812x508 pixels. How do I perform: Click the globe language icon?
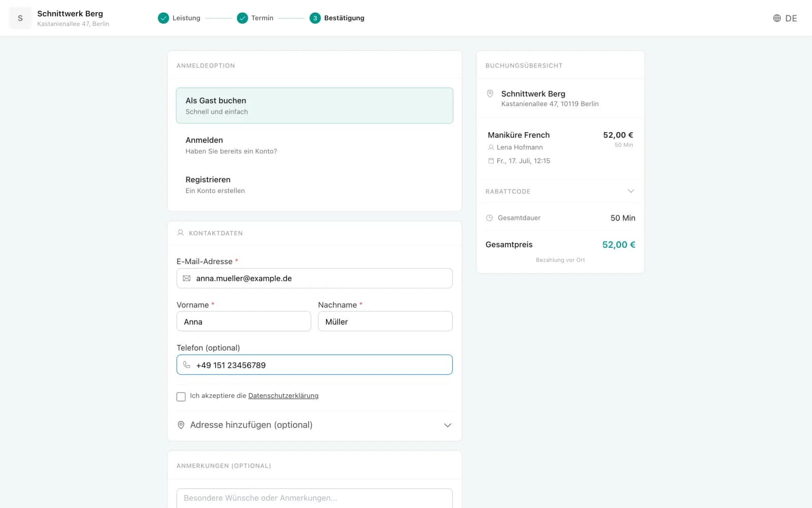776,18
